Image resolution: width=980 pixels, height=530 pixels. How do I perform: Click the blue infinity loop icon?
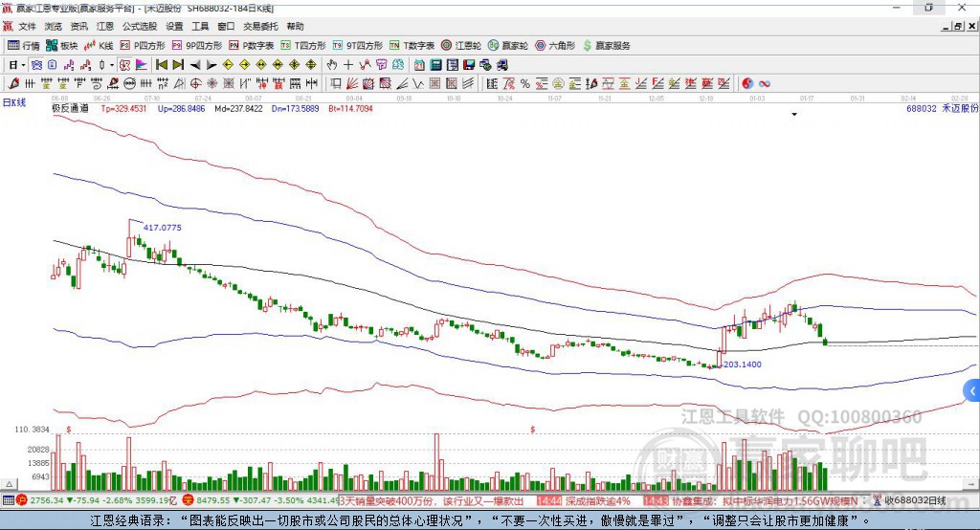(765, 84)
